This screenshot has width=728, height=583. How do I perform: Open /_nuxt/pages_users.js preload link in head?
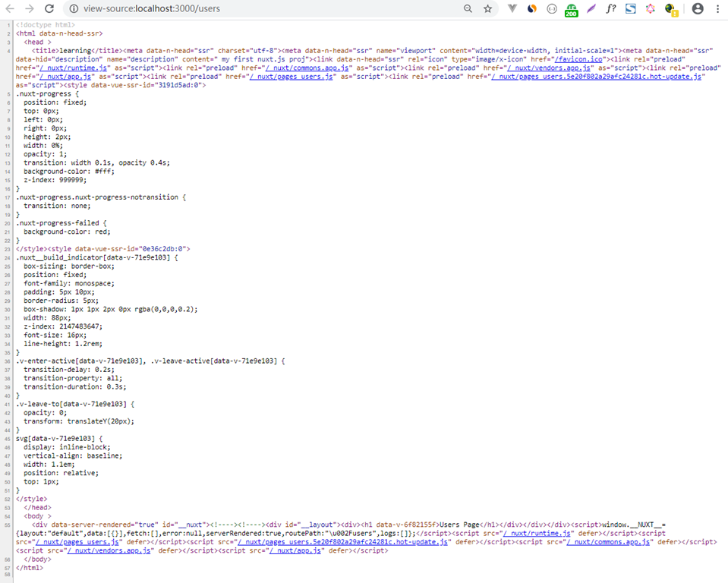291,77
